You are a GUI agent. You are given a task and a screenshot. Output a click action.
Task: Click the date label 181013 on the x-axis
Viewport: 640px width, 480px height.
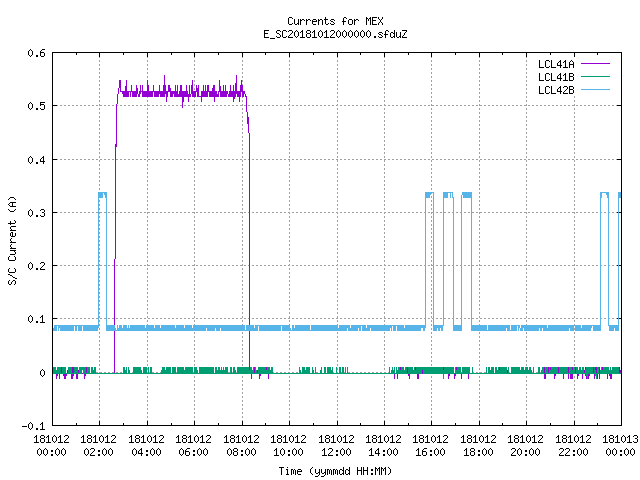620,439
